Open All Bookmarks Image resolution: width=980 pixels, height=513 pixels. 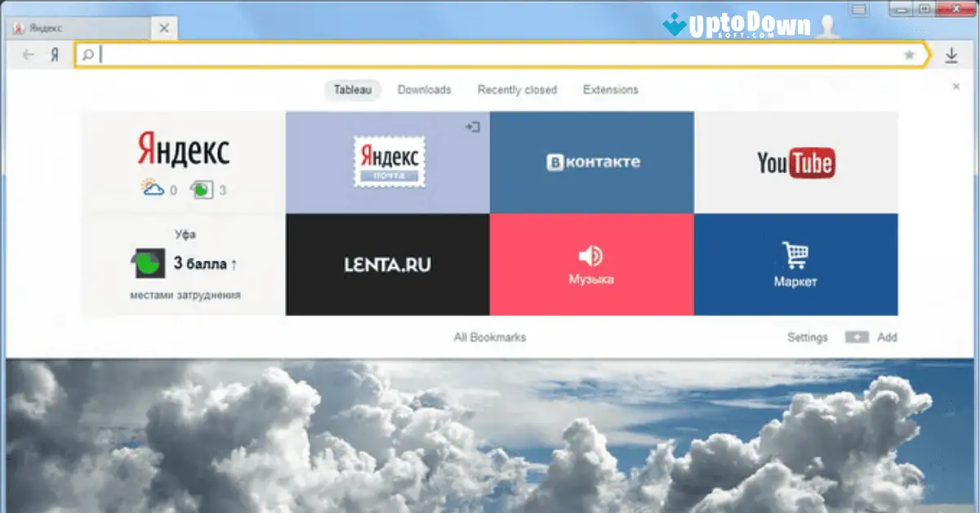click(x=490, y=337)
